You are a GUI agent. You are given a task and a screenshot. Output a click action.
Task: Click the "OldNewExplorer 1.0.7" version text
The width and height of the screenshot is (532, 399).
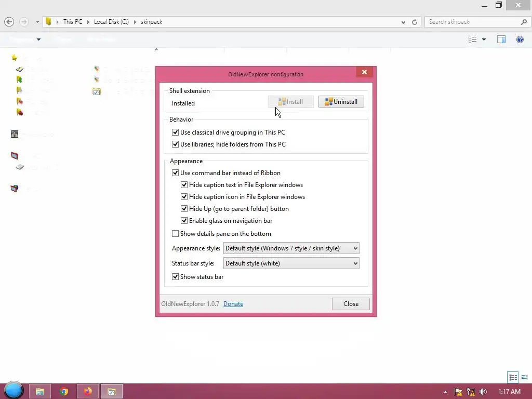190,303
